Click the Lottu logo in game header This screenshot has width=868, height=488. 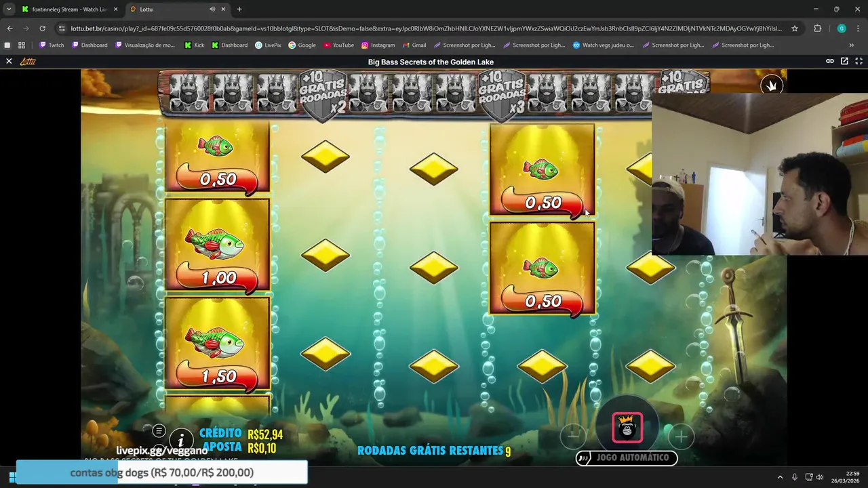coord(28,62)
